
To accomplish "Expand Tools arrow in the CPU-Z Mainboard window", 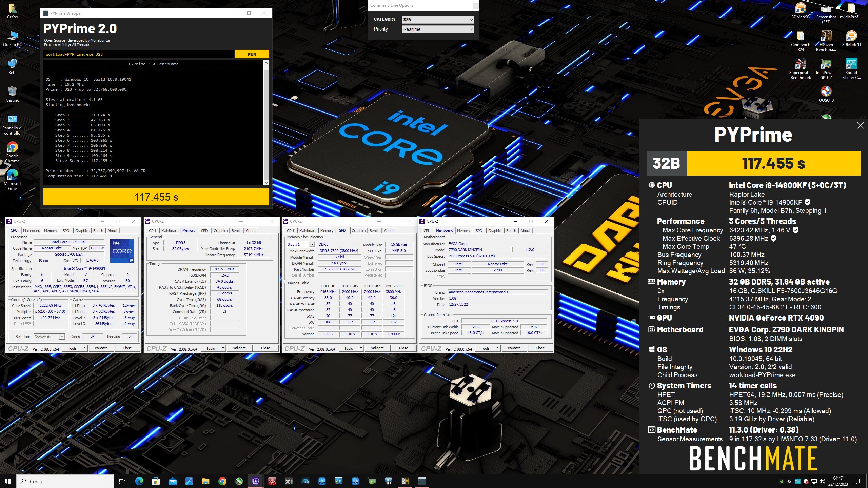I will tap(497, 348).
